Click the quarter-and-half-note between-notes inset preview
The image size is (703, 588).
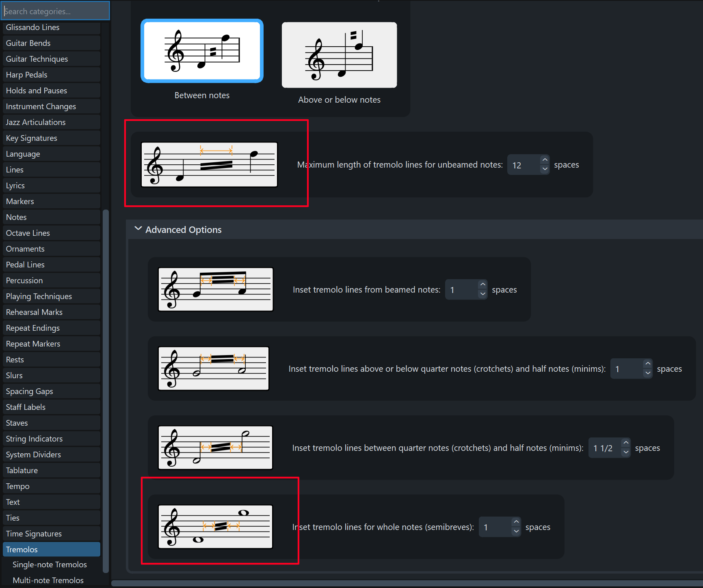215,448
